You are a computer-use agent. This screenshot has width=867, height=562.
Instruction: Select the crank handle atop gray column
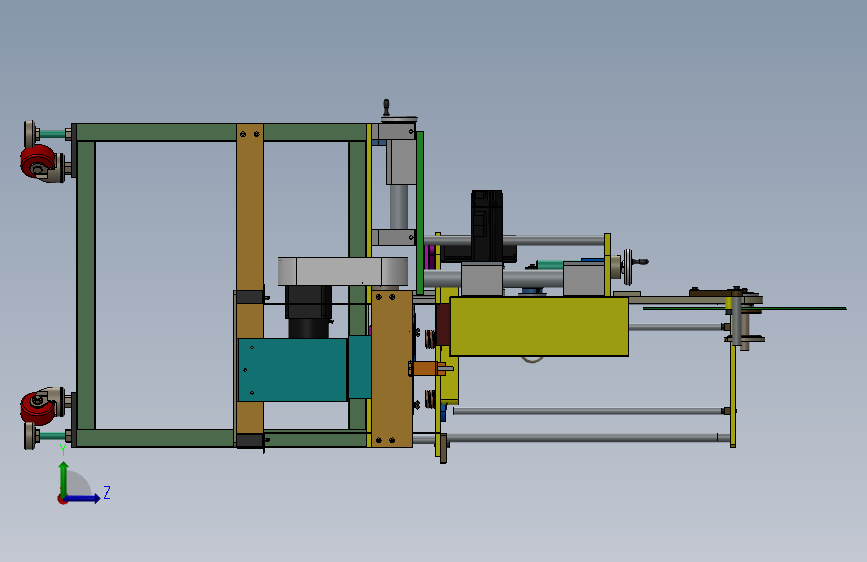pyautogui.click(x=387, y=107)
